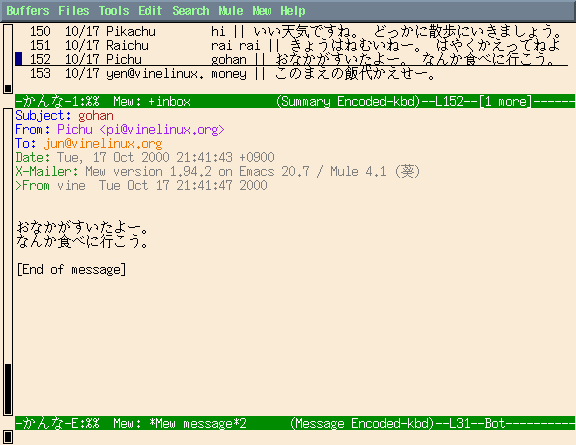Open the Help menu
The height and width of the screenshot is (445, 576).
(x=293, y=11)
